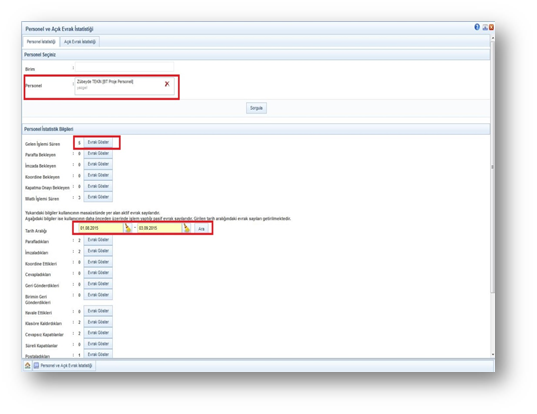Show documents for Postaladıkları

click(x=98, y=354)
